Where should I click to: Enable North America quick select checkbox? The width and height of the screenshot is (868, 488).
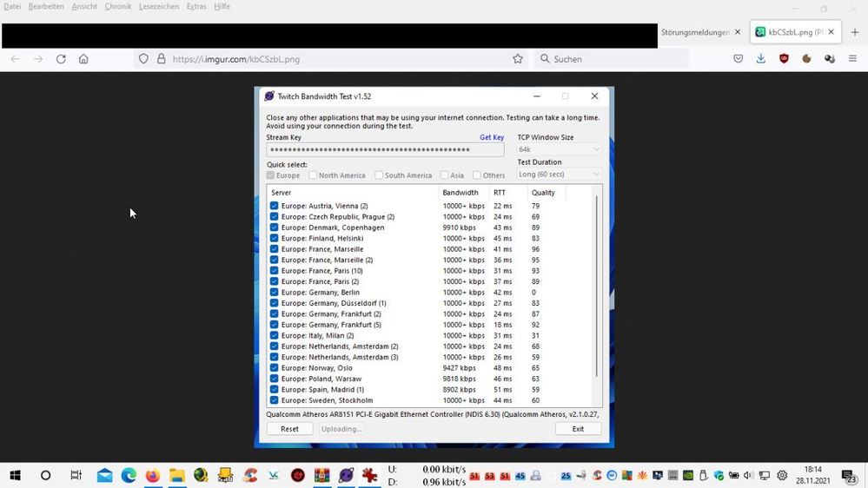[313, 175]
